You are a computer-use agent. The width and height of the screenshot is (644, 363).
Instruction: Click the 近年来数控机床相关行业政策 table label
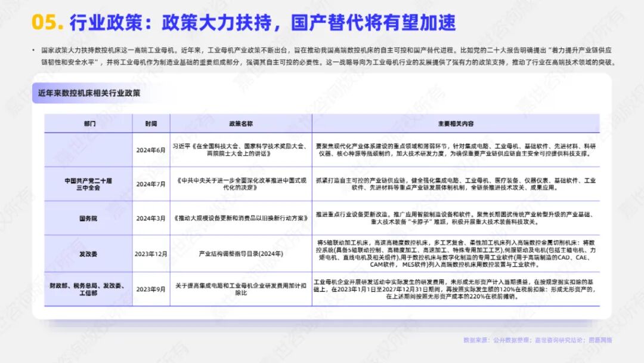(x=89, y=93)
